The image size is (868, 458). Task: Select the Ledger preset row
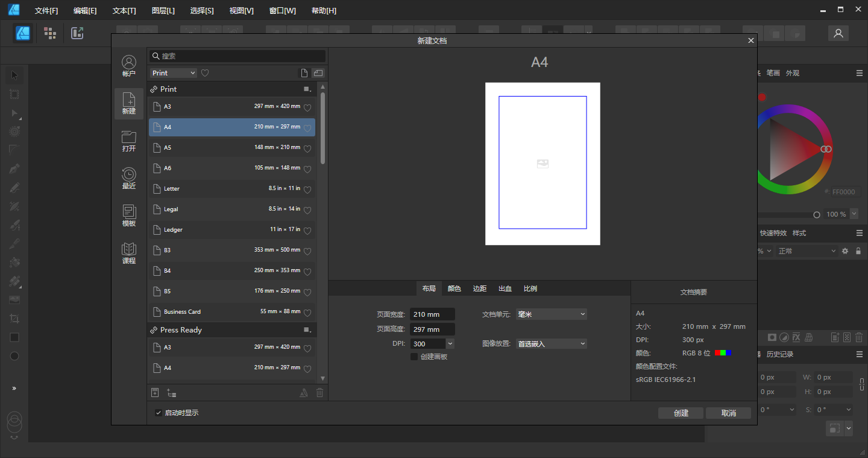232,230
